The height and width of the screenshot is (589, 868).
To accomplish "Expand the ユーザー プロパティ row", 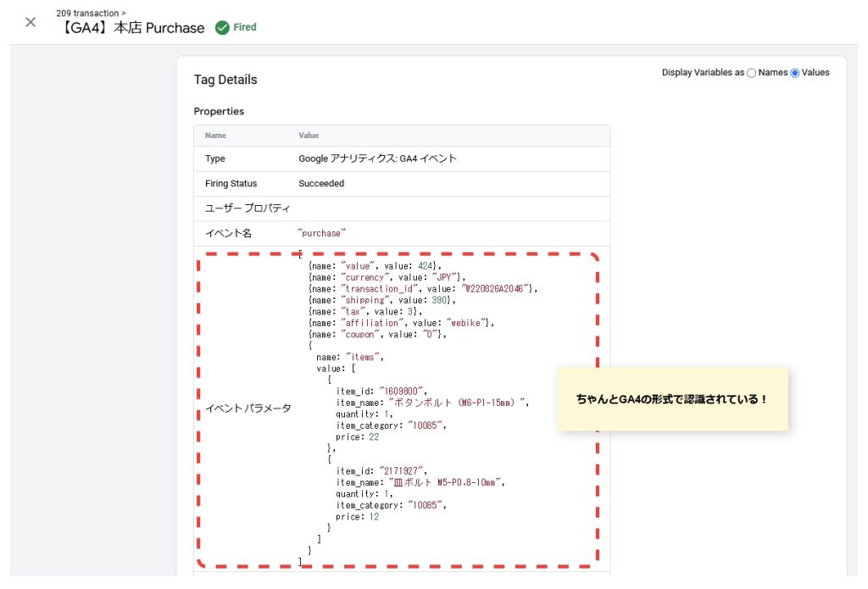I will pos(248,208).
